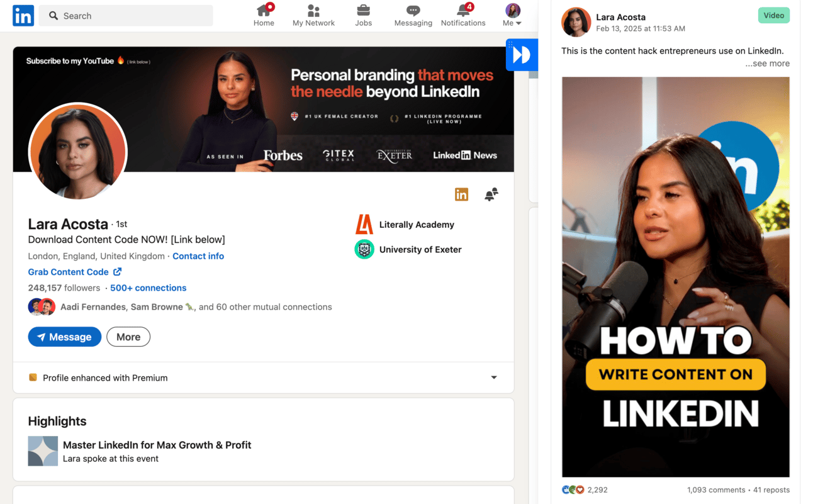Click the London, England, United Kingdom location text
Viewport: 813px width, 504px height.
pos(97,256)
